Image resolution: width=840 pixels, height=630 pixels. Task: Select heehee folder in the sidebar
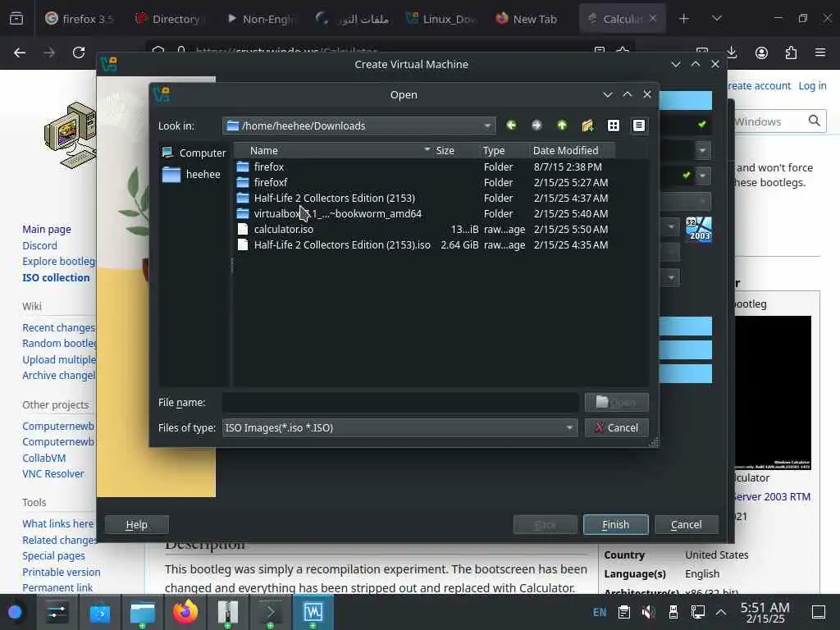(x=191, y=174)
